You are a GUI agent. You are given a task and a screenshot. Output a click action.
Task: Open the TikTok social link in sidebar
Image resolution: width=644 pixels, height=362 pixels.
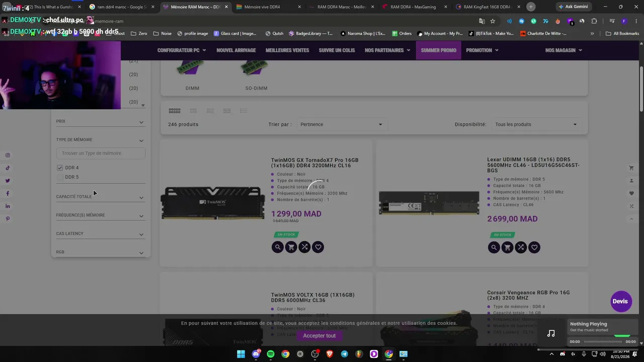click(x=8, y=168)
